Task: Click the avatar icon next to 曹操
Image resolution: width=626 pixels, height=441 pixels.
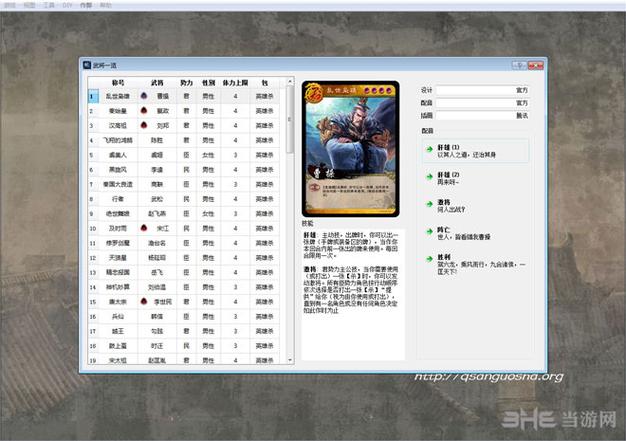Action: point(143,97)
